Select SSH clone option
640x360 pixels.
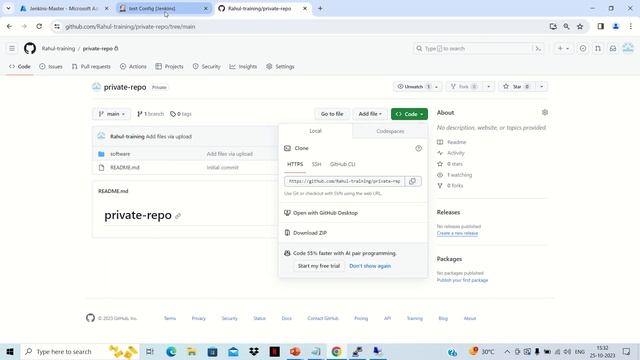tap(316, 164)
